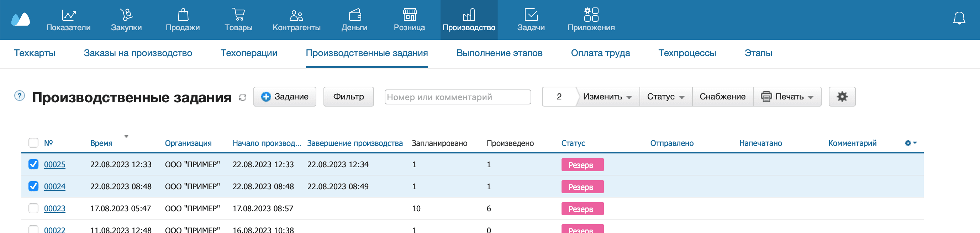Viewport: 980px width, 233px height.
Task: Open the Показатели section
Action: [68, 20]
